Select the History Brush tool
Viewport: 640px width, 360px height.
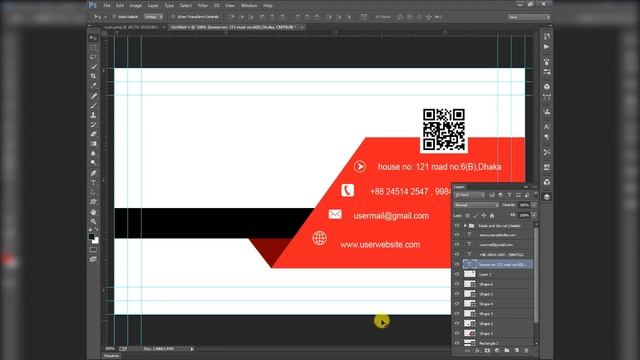93,124
